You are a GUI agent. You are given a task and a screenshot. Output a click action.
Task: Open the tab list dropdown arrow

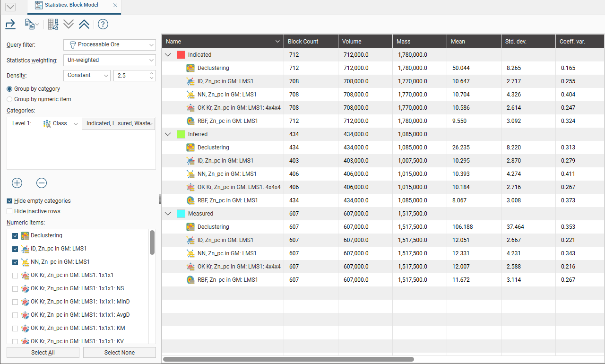[x=10, y=7]
